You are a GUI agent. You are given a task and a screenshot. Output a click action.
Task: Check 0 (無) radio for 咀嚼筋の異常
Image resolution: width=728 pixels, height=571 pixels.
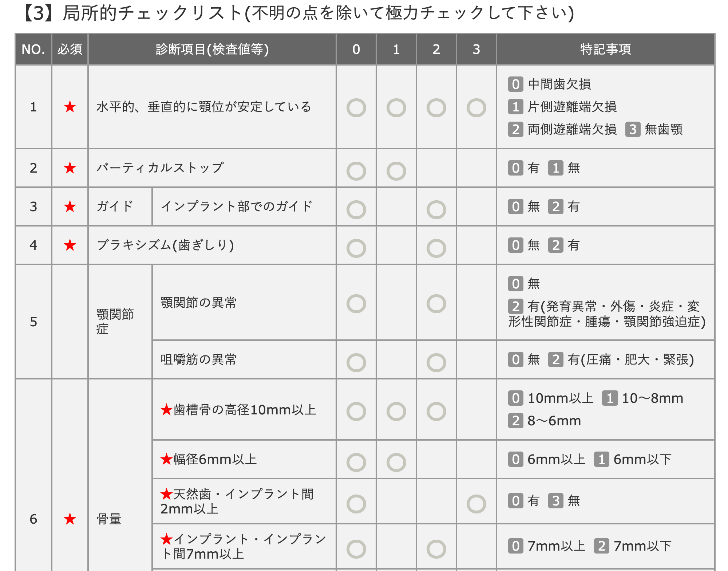(x=356, y=363)
